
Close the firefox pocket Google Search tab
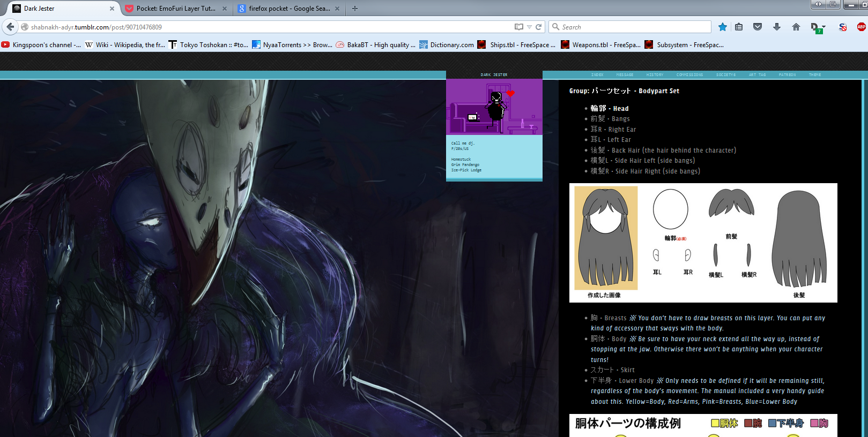pos(337,9)
